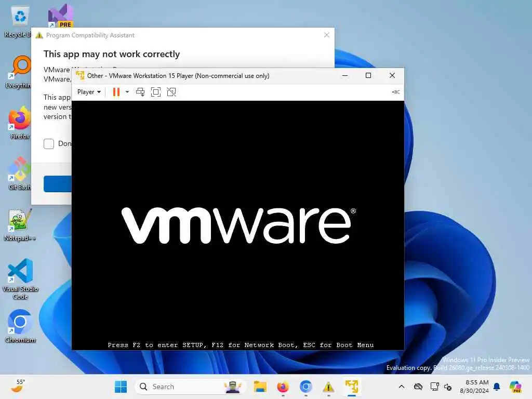Switch to Firefox on the taskbar
The width and height of the screenshot is (532, 399).
coord(283,387)
